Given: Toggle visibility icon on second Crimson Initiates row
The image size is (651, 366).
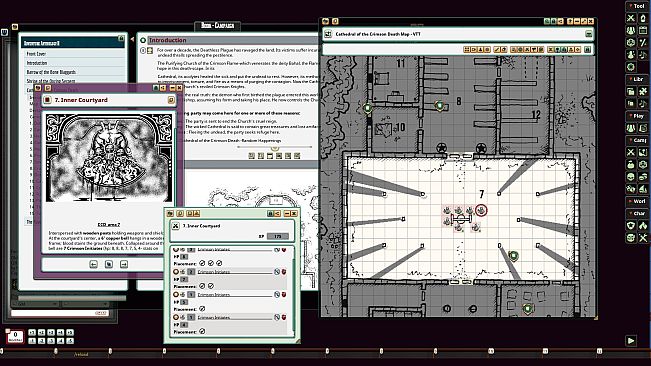Looking at the screenshot, I should click(x=277, y=272).
